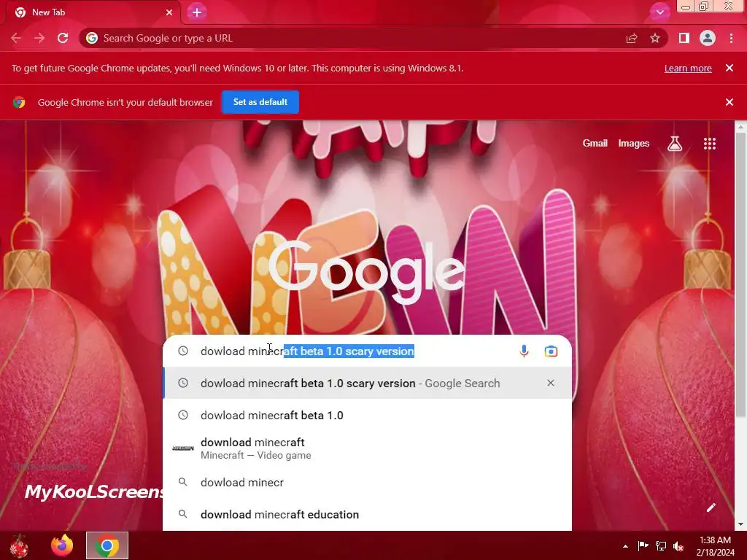Click the scroll-down arrow of the scrollbar
The height and width of the screenshot is (560, 747).
tap(740, 524)
